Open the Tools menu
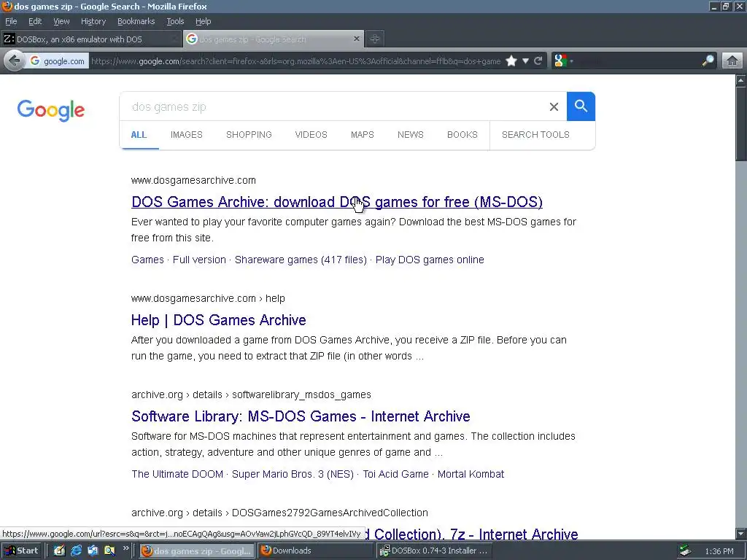747x560 pixels. tap(175, 21)
